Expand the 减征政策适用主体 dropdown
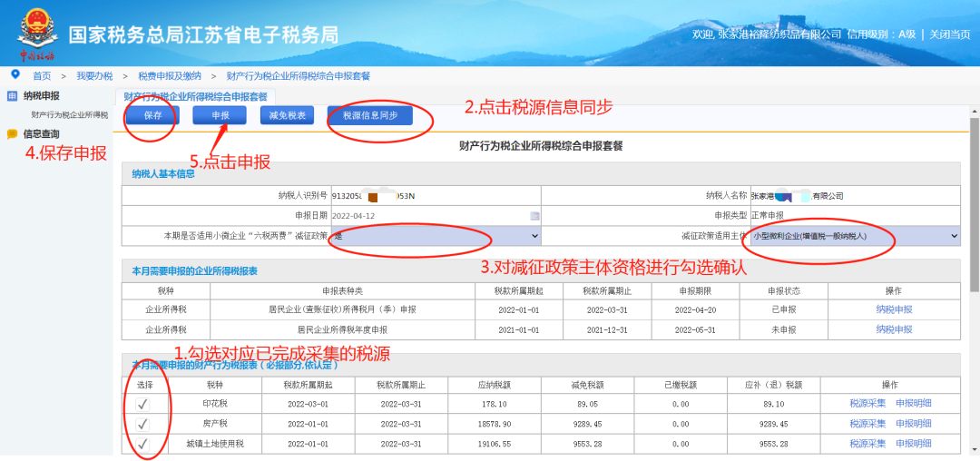980x461 pixels. (x=855, y=236)
